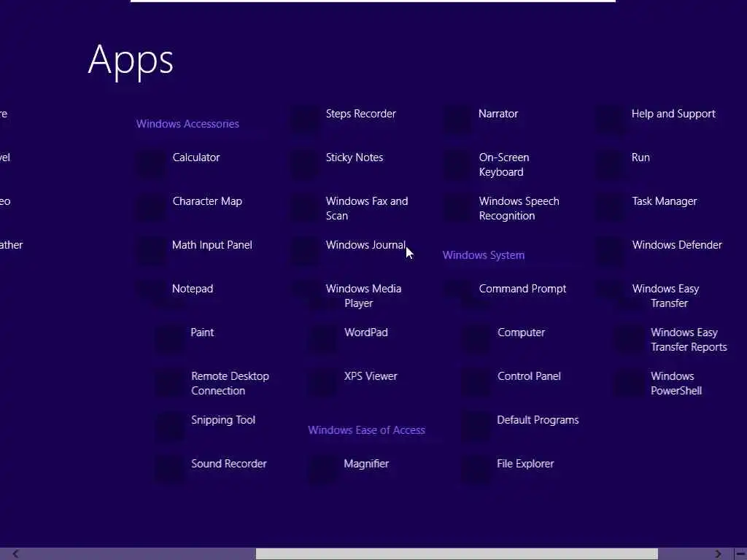Open the Computer entry
This screenshot has height=560, width=747.
click(x=521, y=332)
